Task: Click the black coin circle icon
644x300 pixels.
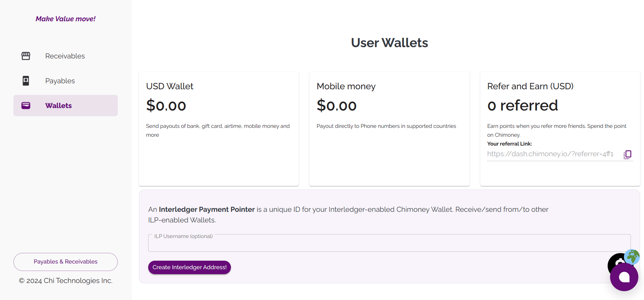Action: pos(617,263)
